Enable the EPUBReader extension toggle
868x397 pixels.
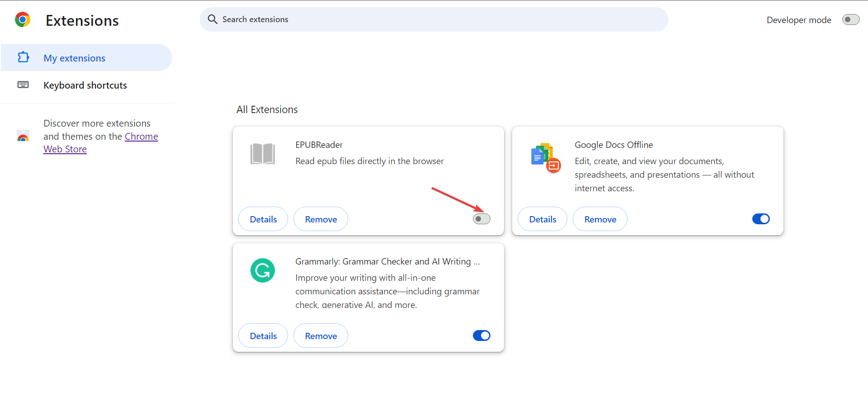click(481, 219)
